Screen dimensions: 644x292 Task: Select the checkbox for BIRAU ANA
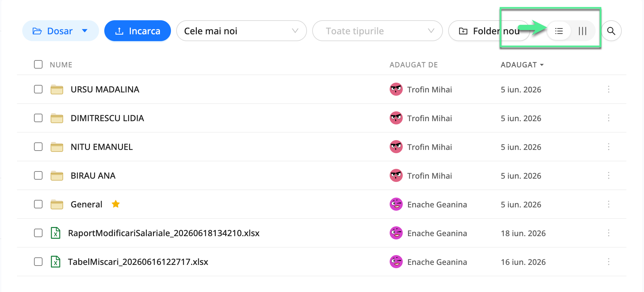(38, 175)
